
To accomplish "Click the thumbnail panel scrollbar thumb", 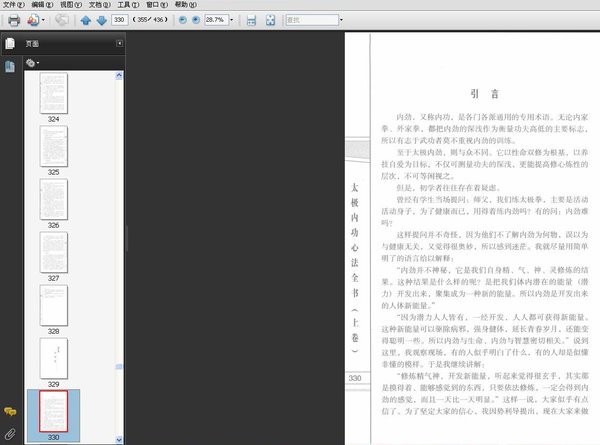I will (119, 367).
